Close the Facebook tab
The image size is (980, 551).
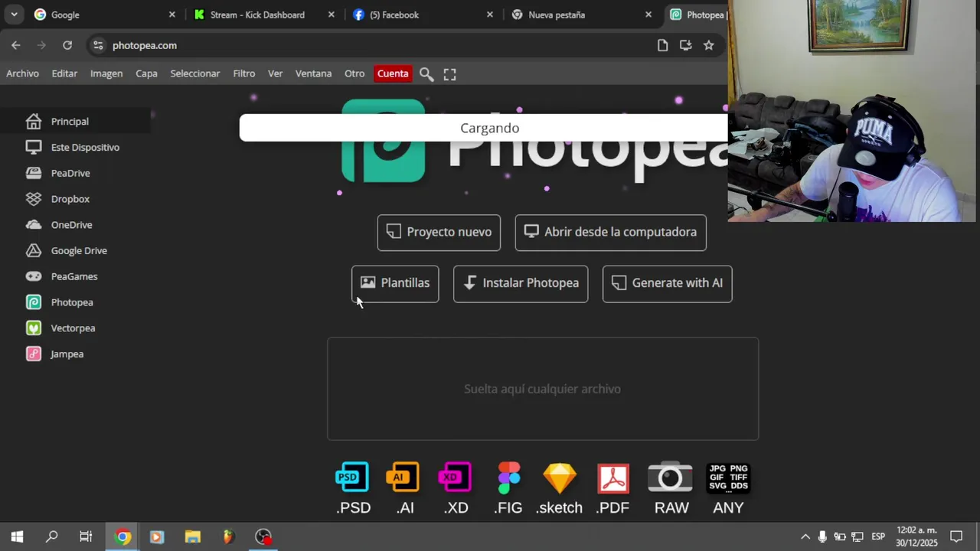tap(490, 15)
